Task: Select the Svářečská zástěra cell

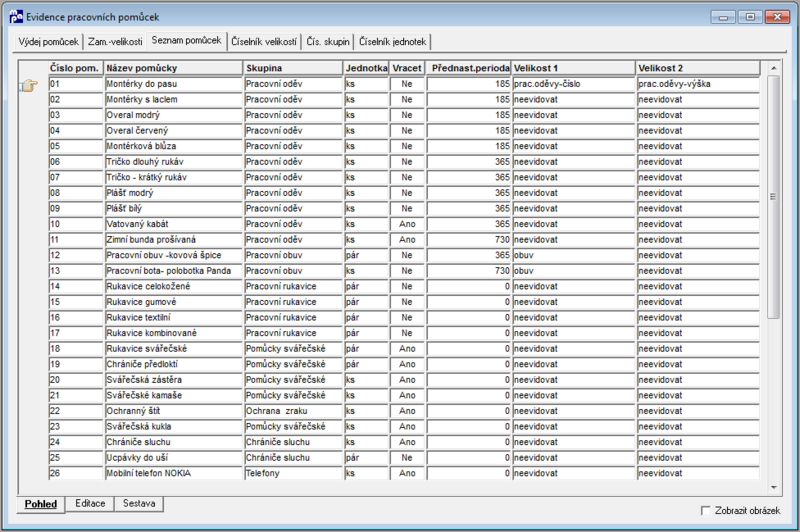Action: pos(173,379)
